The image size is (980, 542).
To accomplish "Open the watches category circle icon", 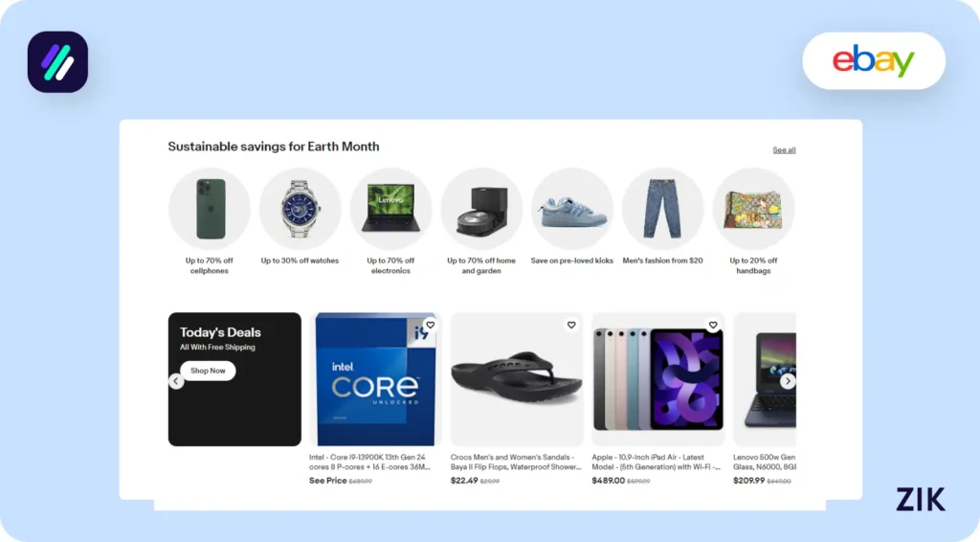I will (301, 209).
